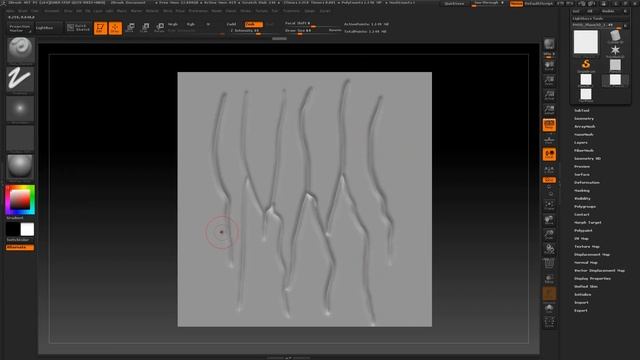Enable Zsub sculpt mode
This screenshot has width=640, height=360.
253,24
